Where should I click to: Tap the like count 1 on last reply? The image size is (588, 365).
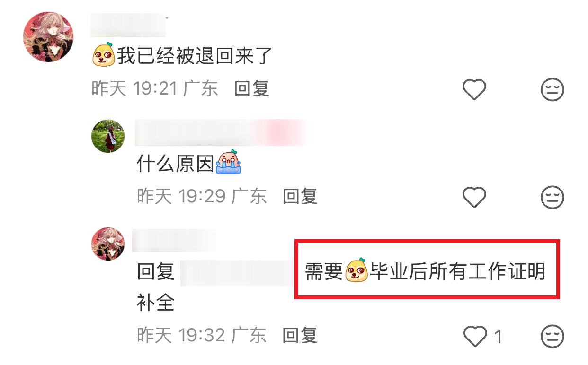[x=498, y=337]
